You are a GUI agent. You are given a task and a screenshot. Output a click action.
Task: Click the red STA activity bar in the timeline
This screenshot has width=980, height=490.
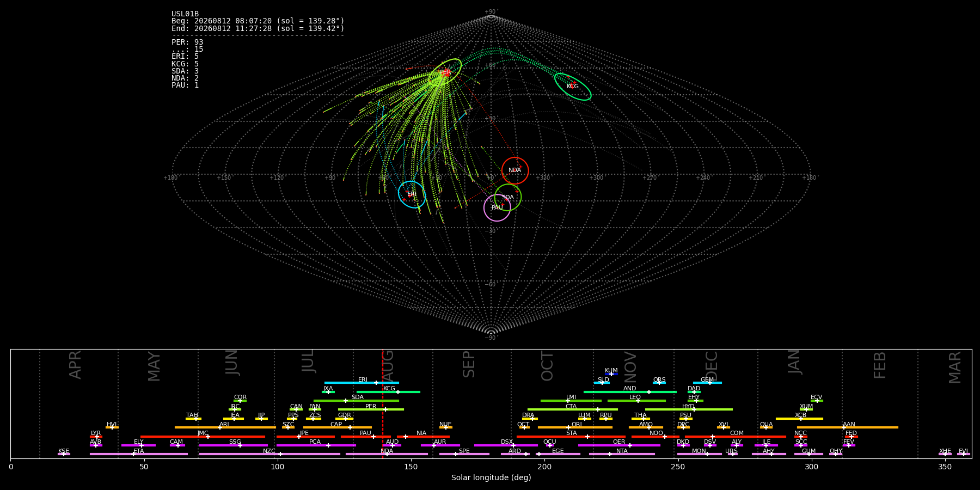[x=571, y=437]
